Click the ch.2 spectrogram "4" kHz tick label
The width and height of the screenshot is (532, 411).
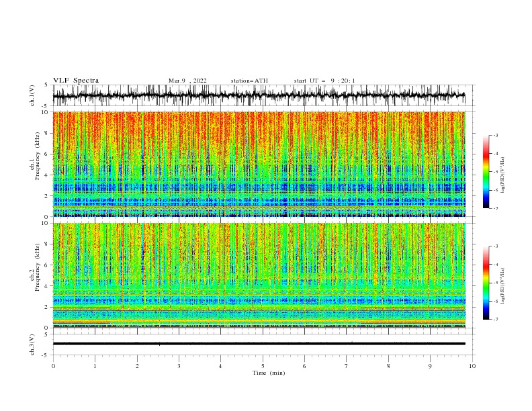pos(46,286)
